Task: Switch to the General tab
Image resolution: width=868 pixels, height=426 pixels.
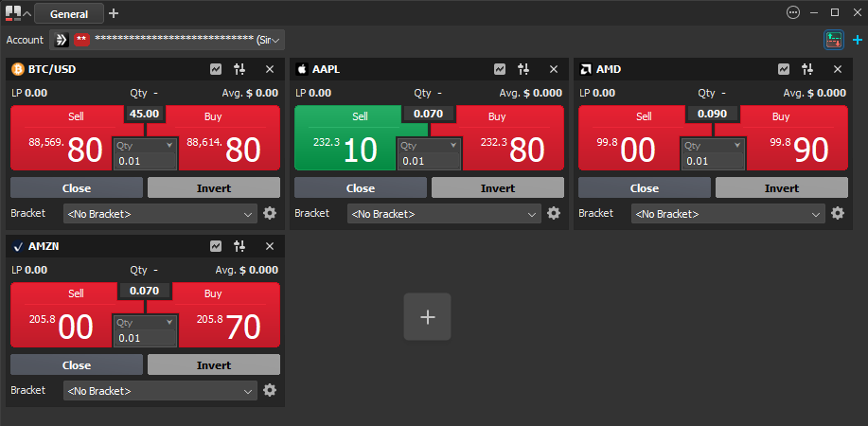Action: click(68, 14)
